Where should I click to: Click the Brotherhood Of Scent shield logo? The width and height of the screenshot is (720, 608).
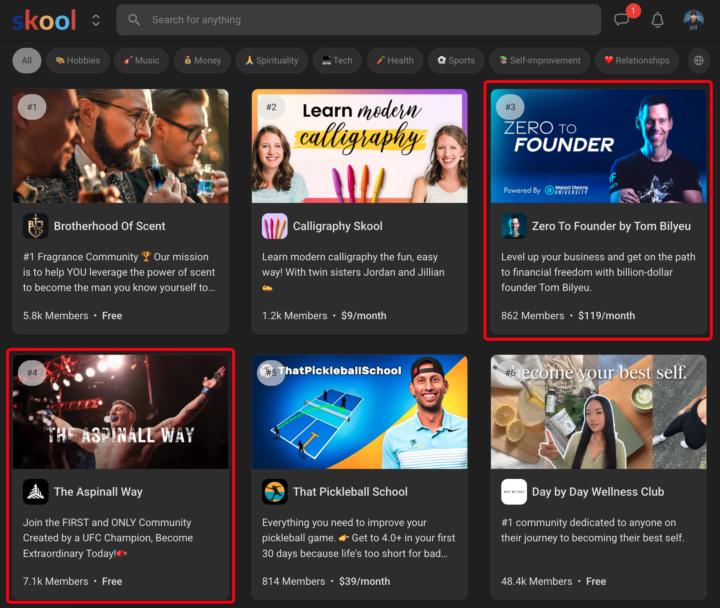click(x=35, y=226)
